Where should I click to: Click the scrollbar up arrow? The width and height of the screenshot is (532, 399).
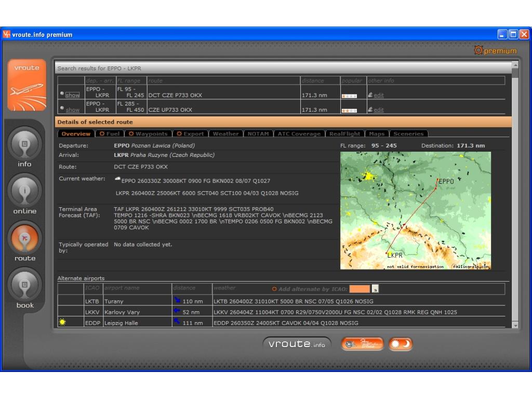515,64
